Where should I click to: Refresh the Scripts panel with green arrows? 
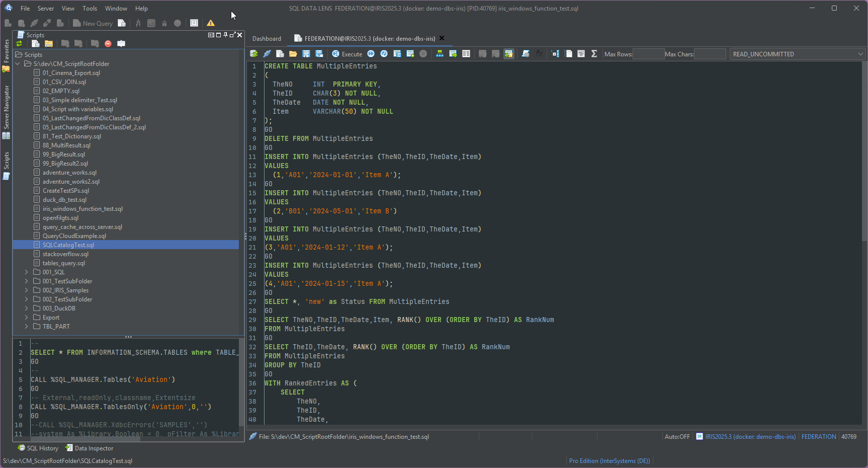coord(19,44)
